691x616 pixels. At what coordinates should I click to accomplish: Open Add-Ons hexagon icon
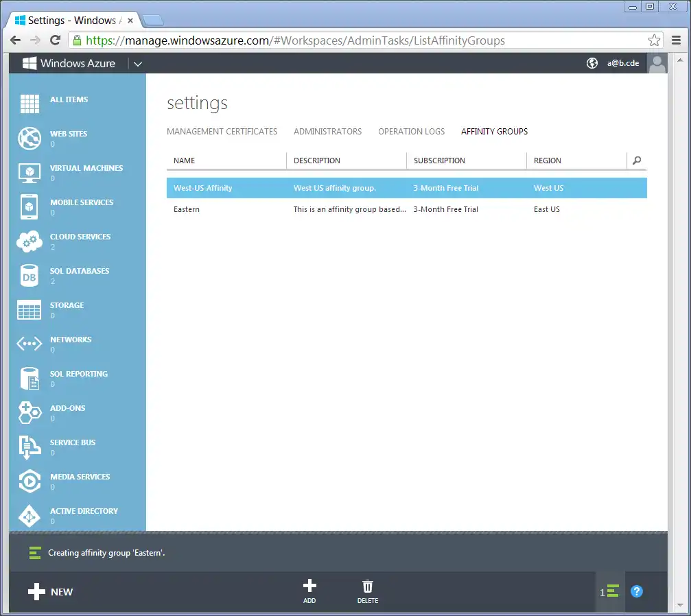30,413
